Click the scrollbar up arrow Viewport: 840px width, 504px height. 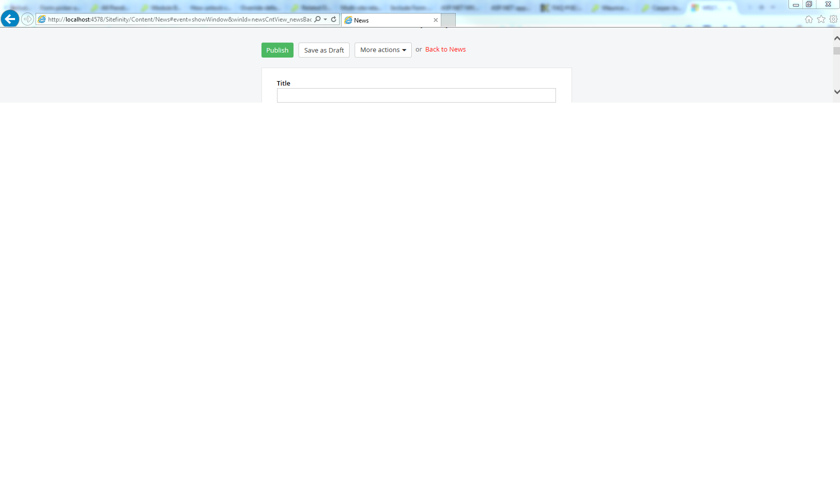tap(836, 39)
